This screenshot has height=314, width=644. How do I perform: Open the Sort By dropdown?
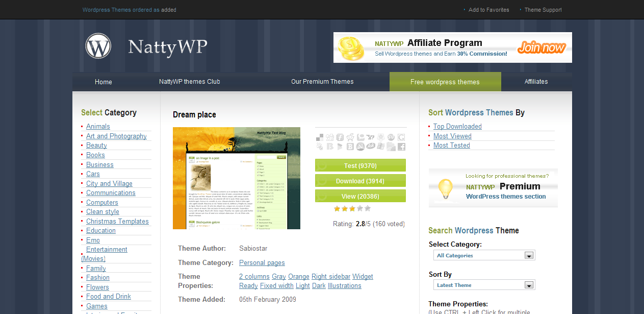coord(484,285)
